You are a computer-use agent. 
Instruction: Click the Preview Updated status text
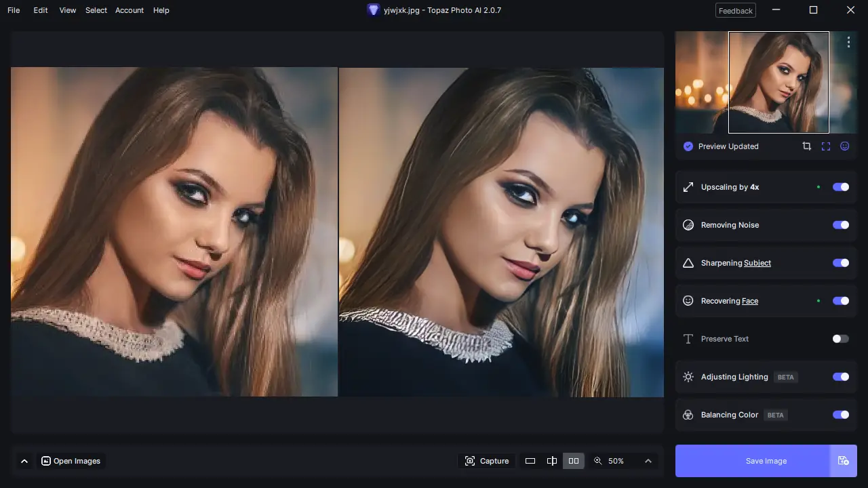[x=728, y=146]
